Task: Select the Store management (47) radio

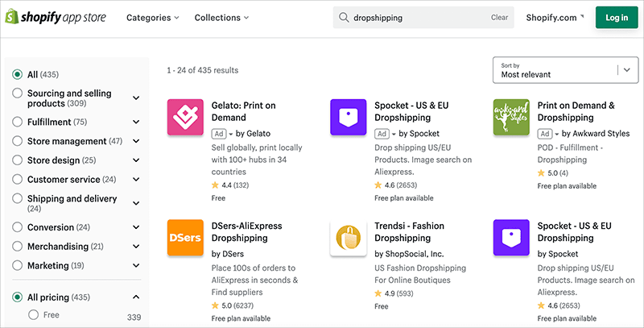Action: click(17, 141)
